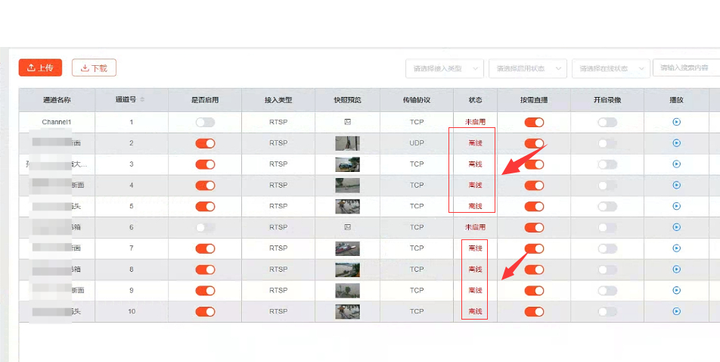Click the play icon for channel 10
Screen dimensions: 720x362
676,311
